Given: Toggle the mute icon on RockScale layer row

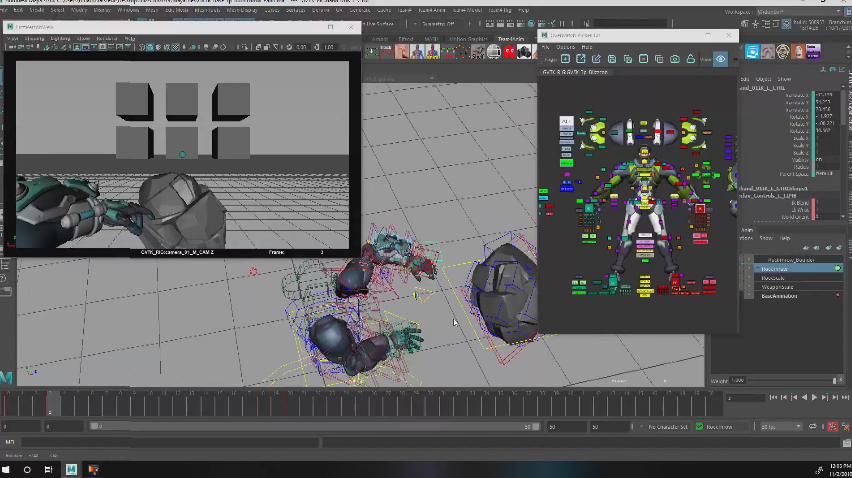Looking at the screenshot, I should point(749,278).
